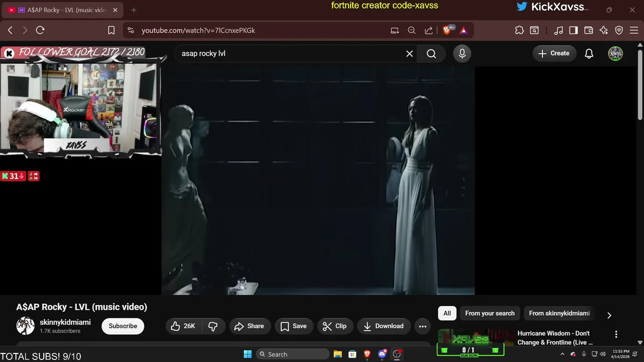Open the Xavss account avatar menu
Viewport: 644px width, 362px height.
click(x=615, y=53)
